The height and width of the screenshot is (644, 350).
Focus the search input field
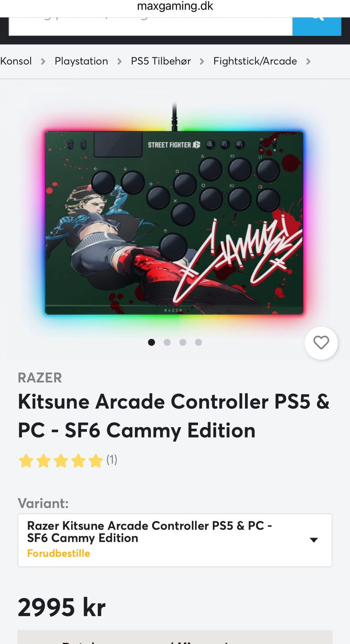pos(151,26)
